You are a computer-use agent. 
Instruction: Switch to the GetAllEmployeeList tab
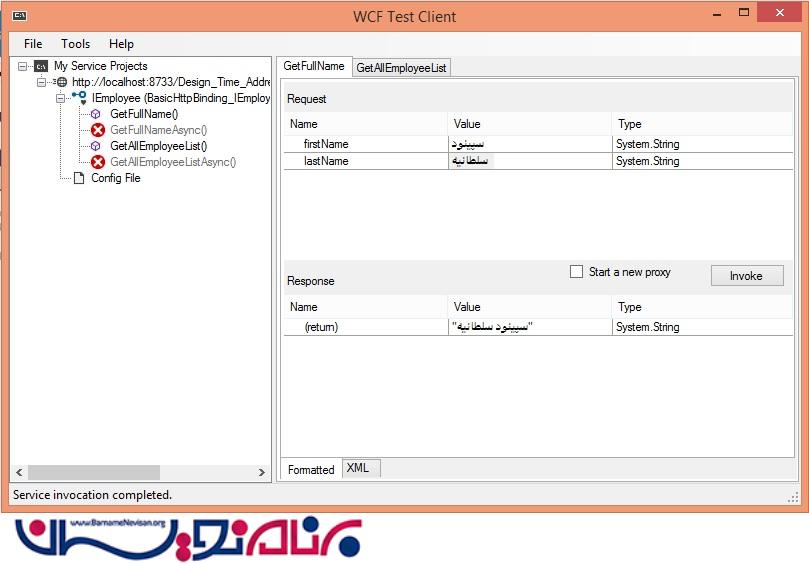pyautogui.click(x=401, y=68)
